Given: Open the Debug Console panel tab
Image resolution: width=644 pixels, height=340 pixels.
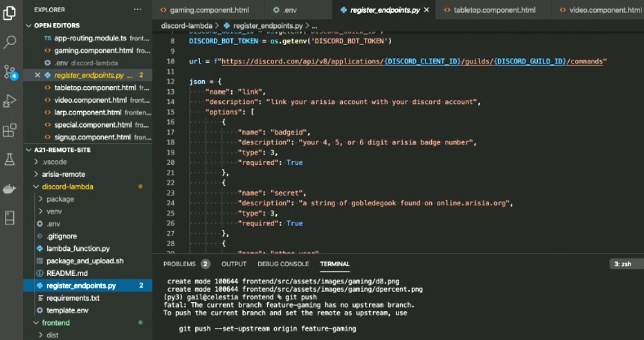Looking at the screenshot, I should [283, 264].
